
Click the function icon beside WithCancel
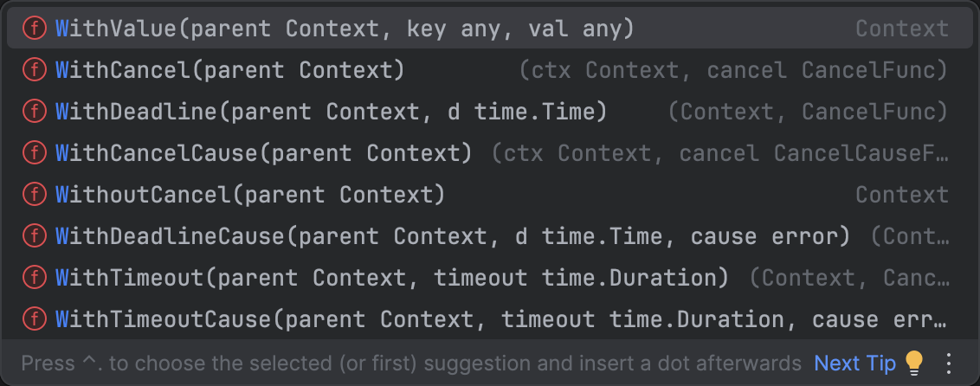pyautogui.click(x=34, y=70)
